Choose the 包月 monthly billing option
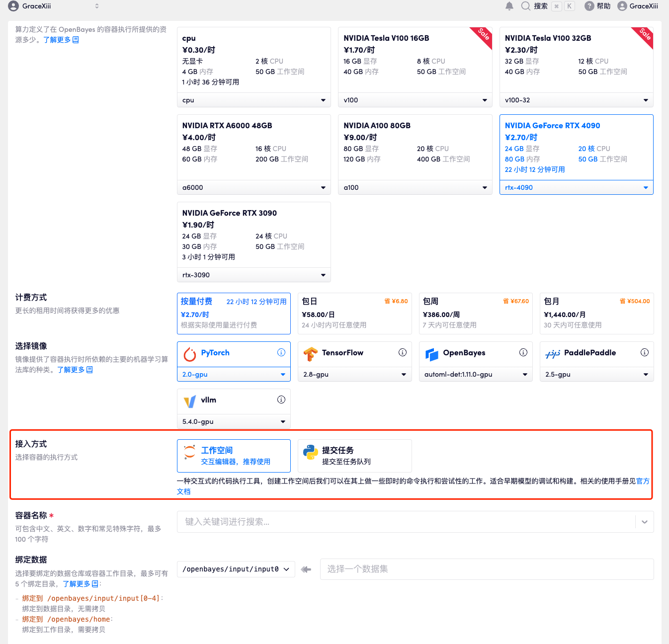Image resolution: width=669 pixels, height=644 pixels. (x=596, y=314)
